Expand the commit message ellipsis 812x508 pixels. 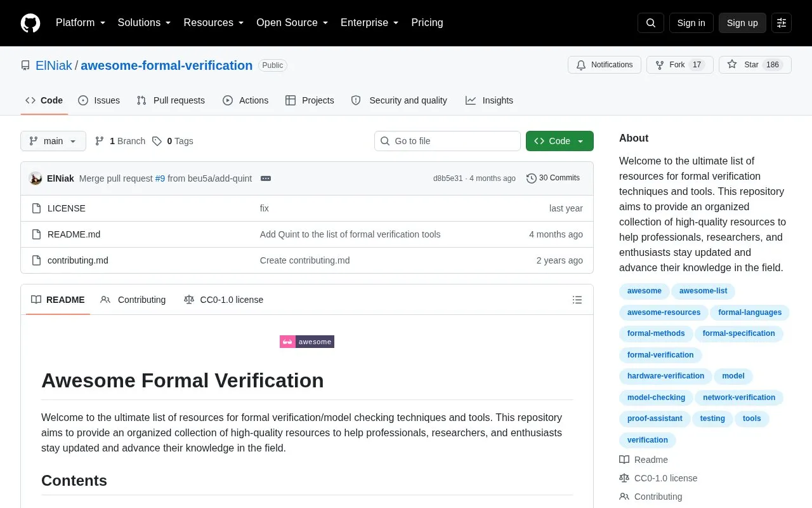point(266,178)
